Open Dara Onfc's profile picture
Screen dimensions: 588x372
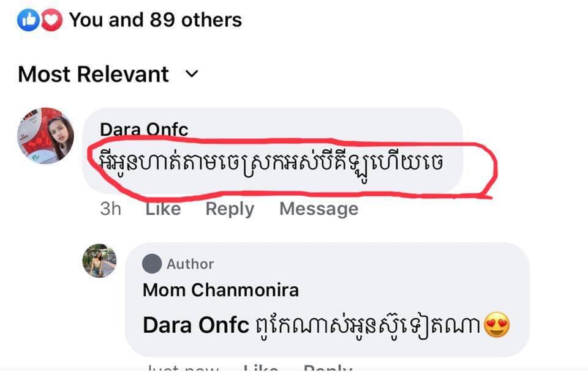[46, 136]
